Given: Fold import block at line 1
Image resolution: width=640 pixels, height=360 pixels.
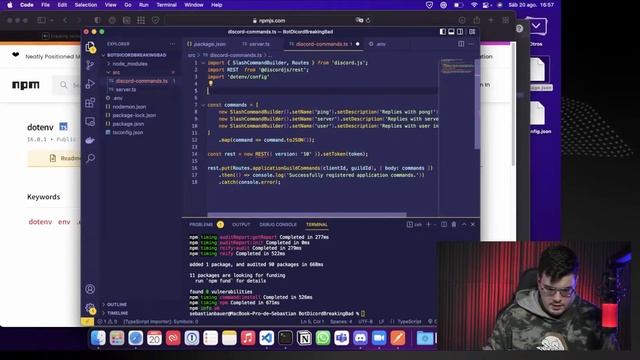Looking at the screenshot, I should click(x=203, y=63).
